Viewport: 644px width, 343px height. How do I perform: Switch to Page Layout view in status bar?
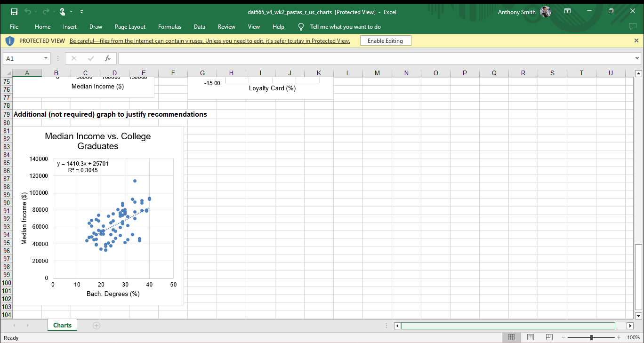[531, 337]
